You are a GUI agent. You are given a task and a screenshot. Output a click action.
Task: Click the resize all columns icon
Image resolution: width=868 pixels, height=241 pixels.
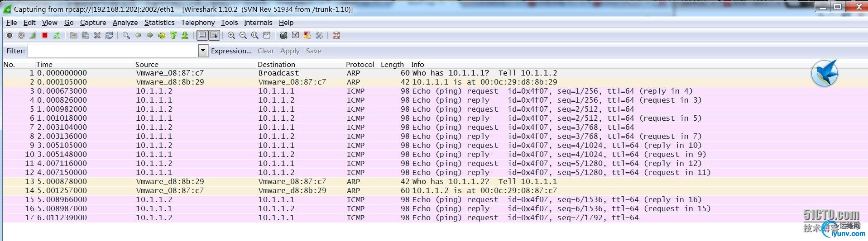[x=267, y=35]
